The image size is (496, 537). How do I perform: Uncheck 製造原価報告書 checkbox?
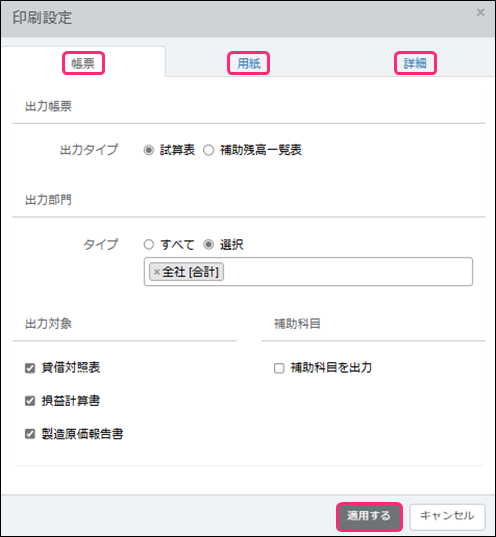point(30,434)
